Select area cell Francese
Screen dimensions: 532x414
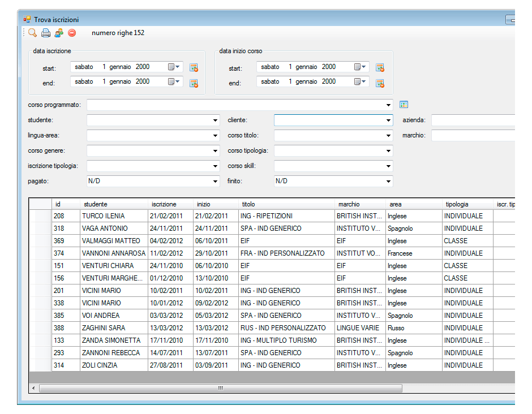tap(414, 253)
